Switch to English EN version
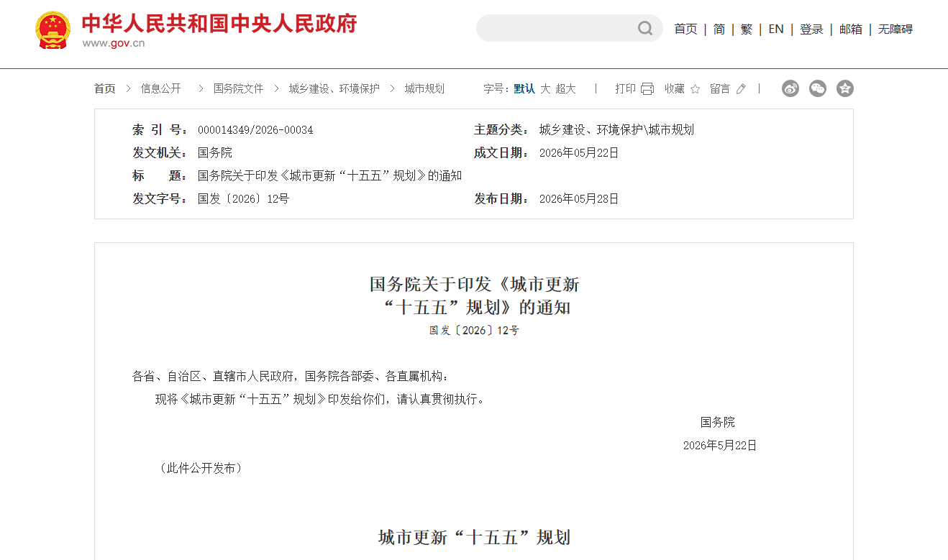The width and height of the screenshot is (948, 560). [x=776, y=29]
